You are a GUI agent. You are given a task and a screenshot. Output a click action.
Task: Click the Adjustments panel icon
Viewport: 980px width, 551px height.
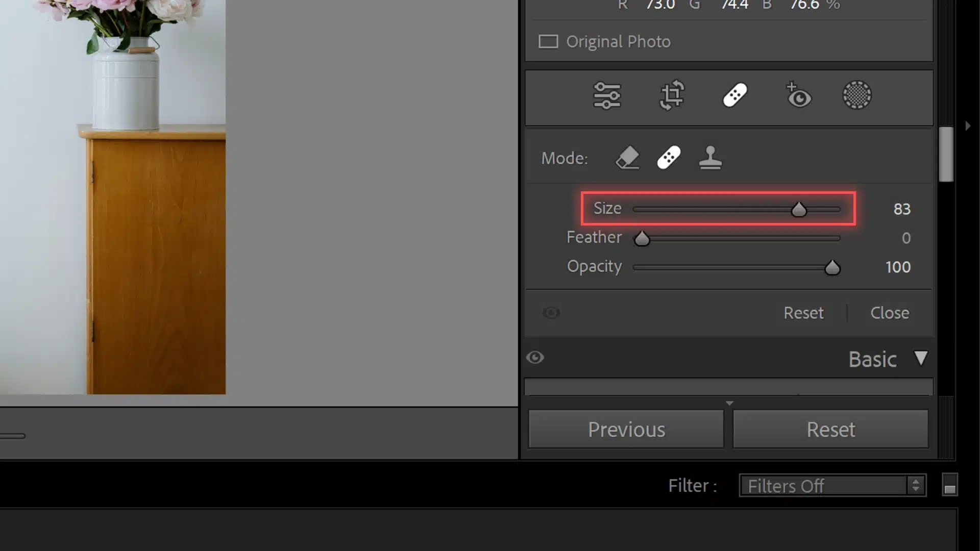[x=606, y=95]
